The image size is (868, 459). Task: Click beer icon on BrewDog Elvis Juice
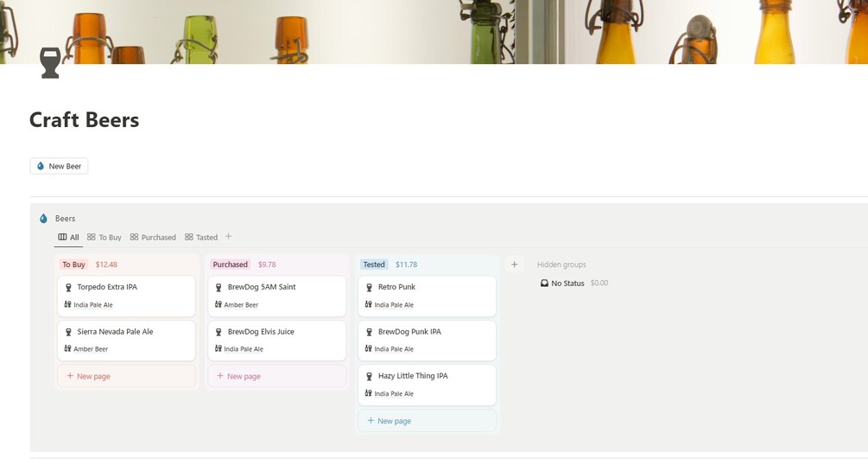pos(219,332)
